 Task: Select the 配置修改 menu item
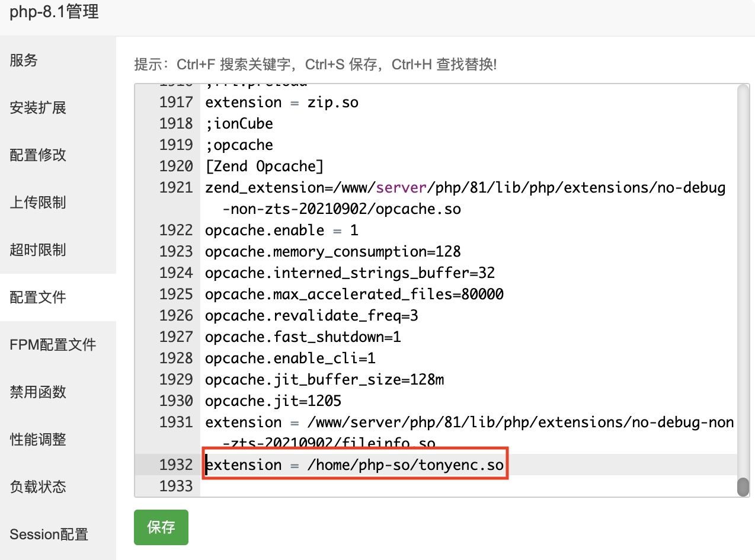pos(38,155)
